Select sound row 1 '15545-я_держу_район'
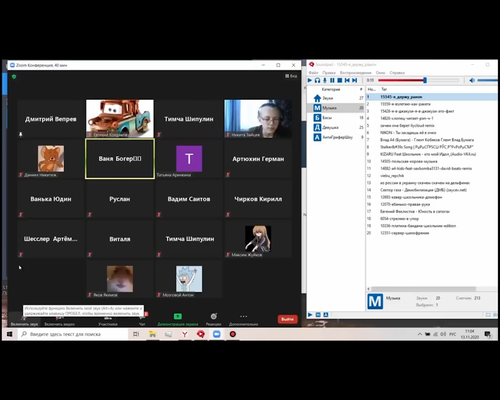The width and height of the screenshot is (500, 400). click(x=432, y=97)
